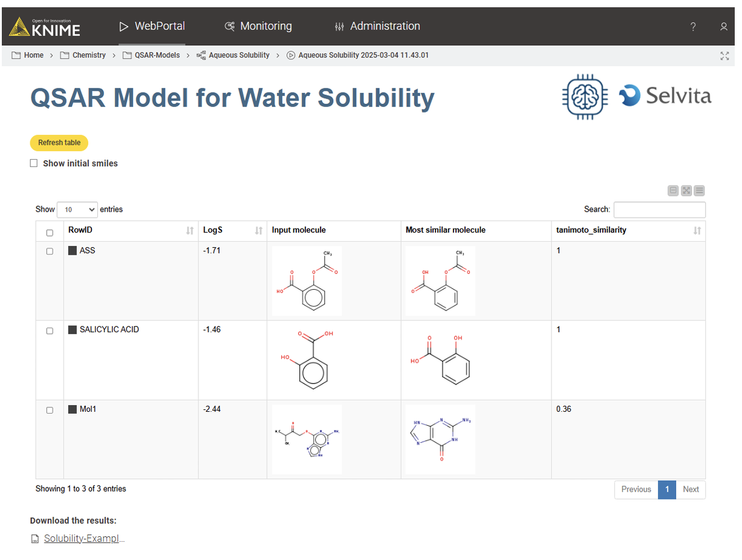Tick the SALICYLIC ACID row checkbox
The width and height of the screenshot is (742, 560).
[x=50, y=331]
